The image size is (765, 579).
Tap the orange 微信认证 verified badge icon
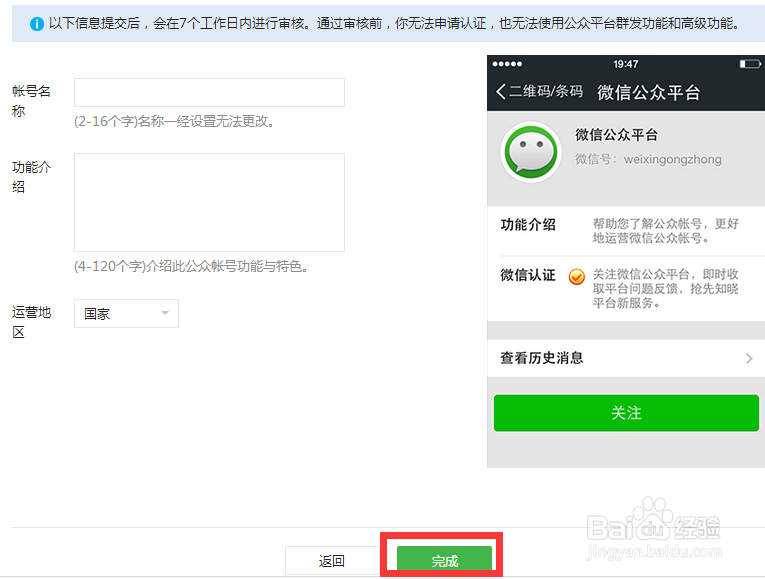577,277
